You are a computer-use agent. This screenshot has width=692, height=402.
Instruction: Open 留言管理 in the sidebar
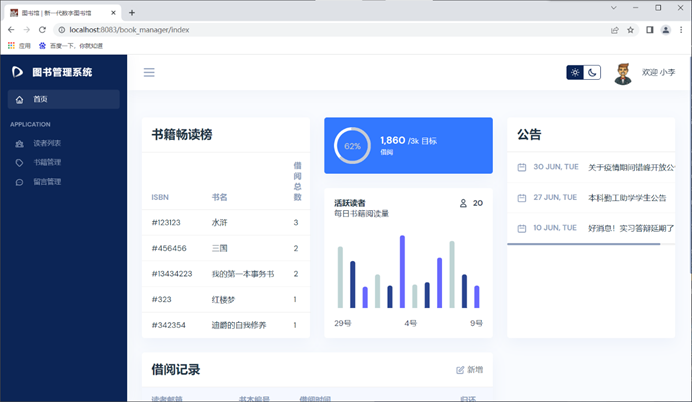(x=47, y=182)
